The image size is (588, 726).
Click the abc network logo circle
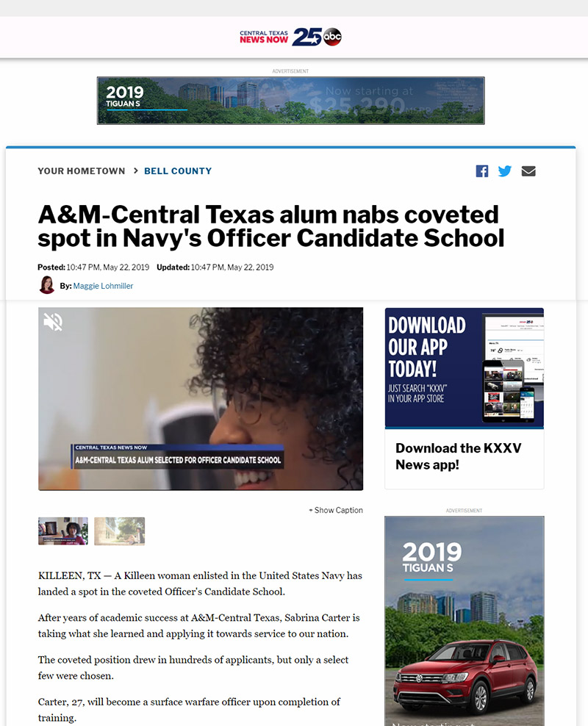tap(332, 37)
